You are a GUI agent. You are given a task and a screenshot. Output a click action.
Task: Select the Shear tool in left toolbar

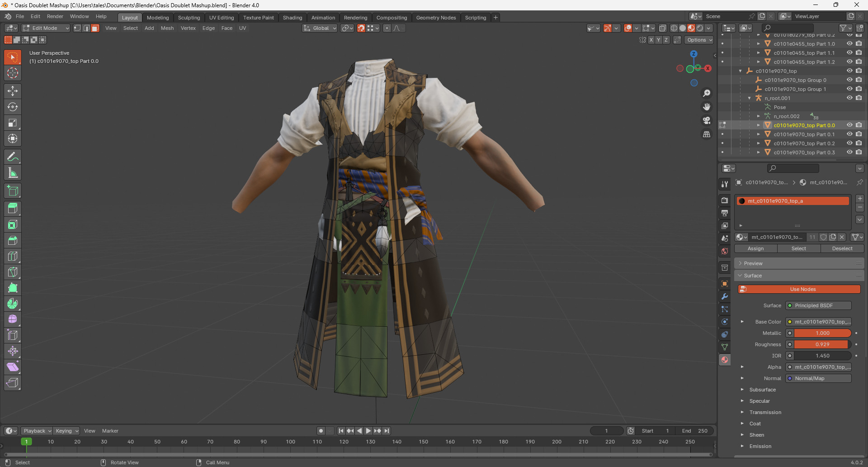click(x=13, y=367)
